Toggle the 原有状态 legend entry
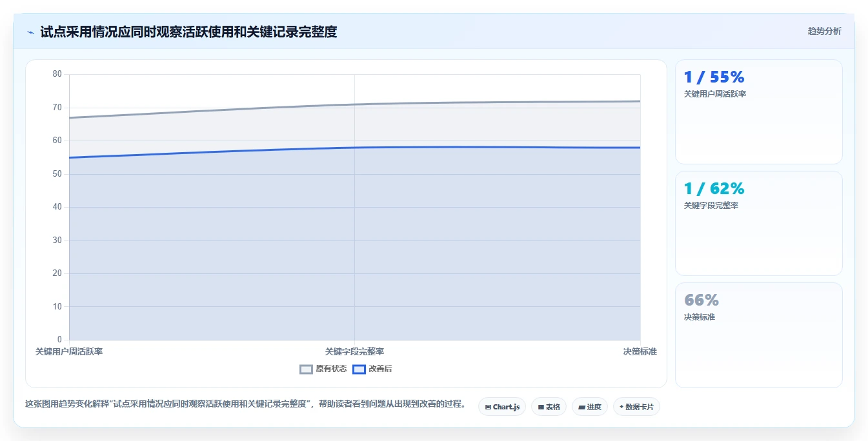The image size is (868, 441). pyautogui.click(x=323, y=369)
